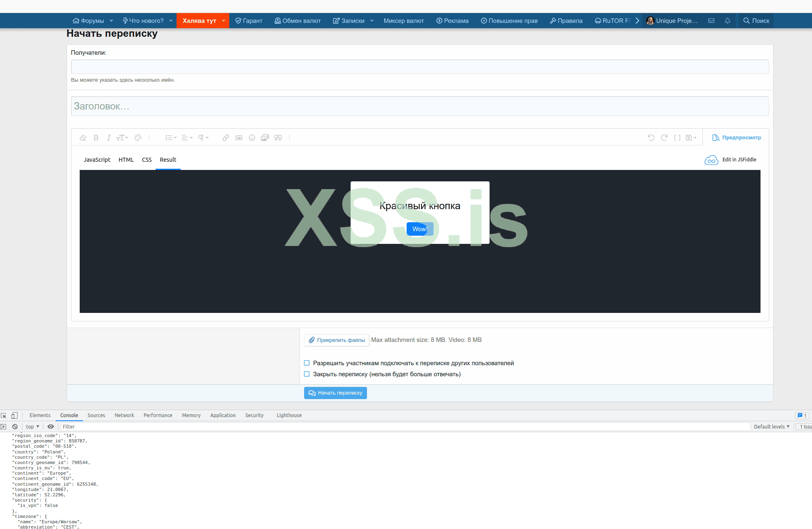Click the insert link icon
812x529 pixels.
226,138
